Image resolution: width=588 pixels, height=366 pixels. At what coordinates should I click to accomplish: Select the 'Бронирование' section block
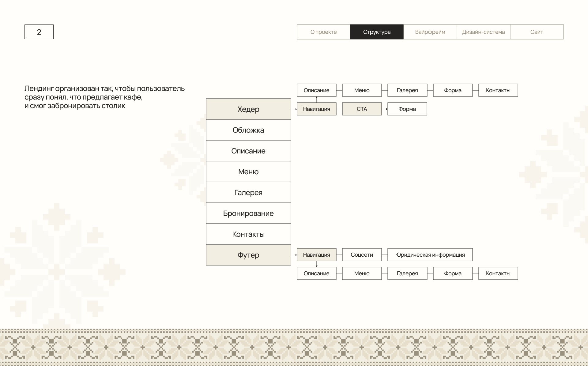(248, 213)
